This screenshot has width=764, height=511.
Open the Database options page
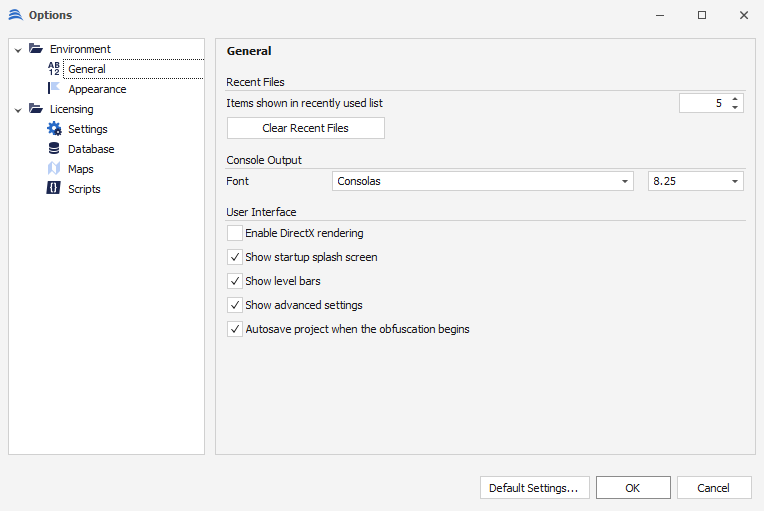point(91,149)
